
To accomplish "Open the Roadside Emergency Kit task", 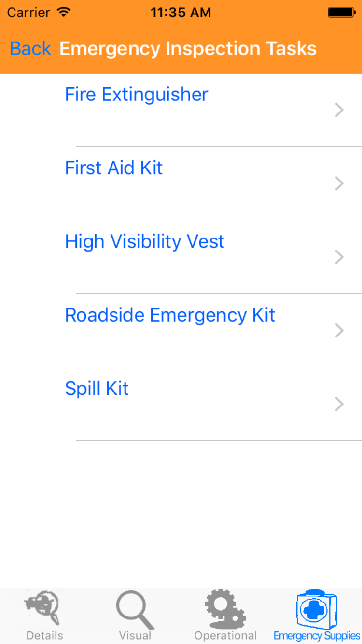I will click(170, 315).
